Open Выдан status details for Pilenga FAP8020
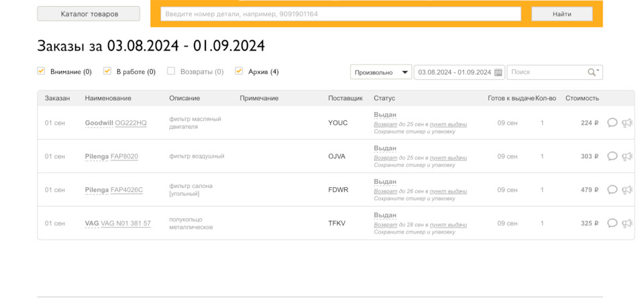The height and width of the screenshot is (298, 644). [x=385, y=148]
